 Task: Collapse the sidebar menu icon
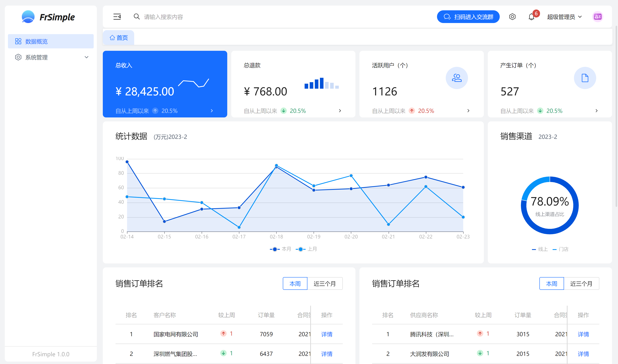click(117, 17)
